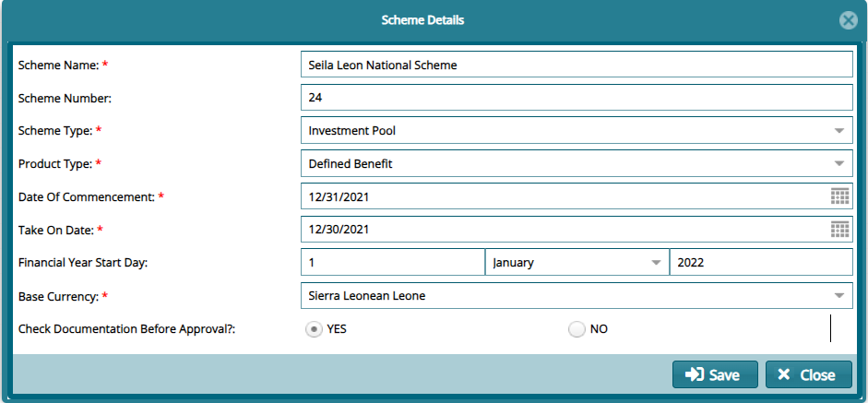Screen dimensions: 868x403
Task: Click the Take On Date field
Action: [563, 230]
